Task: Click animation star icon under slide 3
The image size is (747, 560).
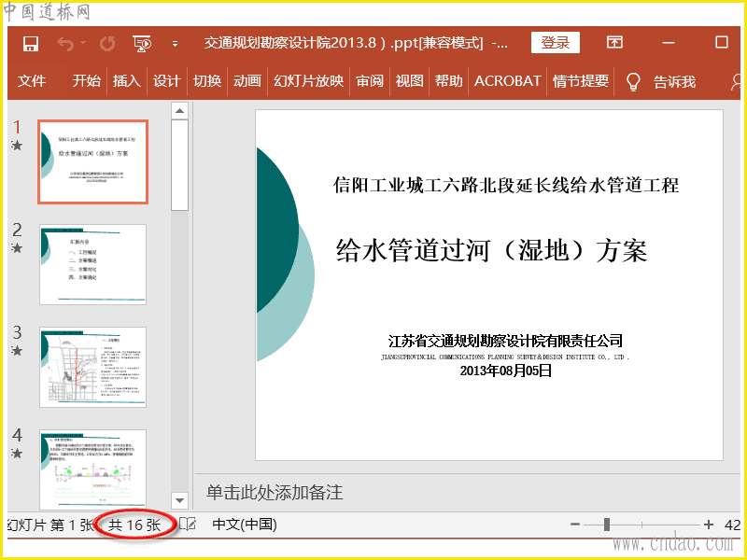Action: coord(17,351)
